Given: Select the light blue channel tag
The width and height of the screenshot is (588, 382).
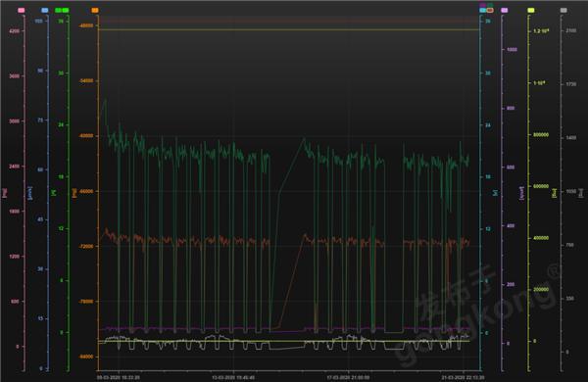Looking at the screenshot, I should 45,11.
